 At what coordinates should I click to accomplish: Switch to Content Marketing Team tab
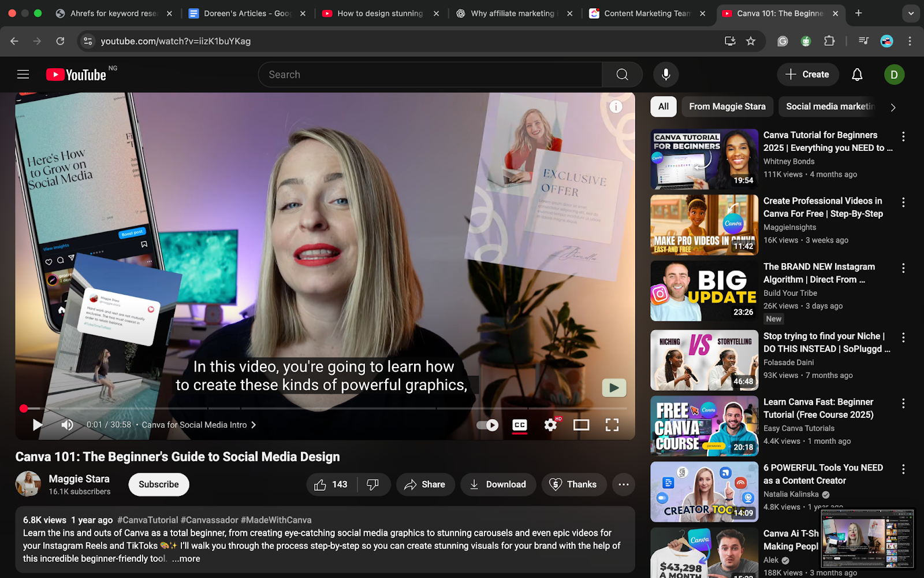click(x=647, y=13)
